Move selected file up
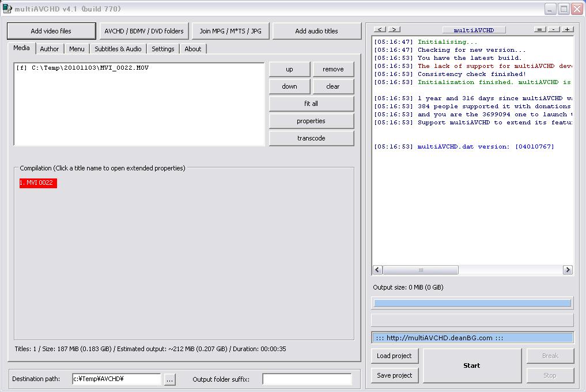586x392 pixels. coord(289,69)
